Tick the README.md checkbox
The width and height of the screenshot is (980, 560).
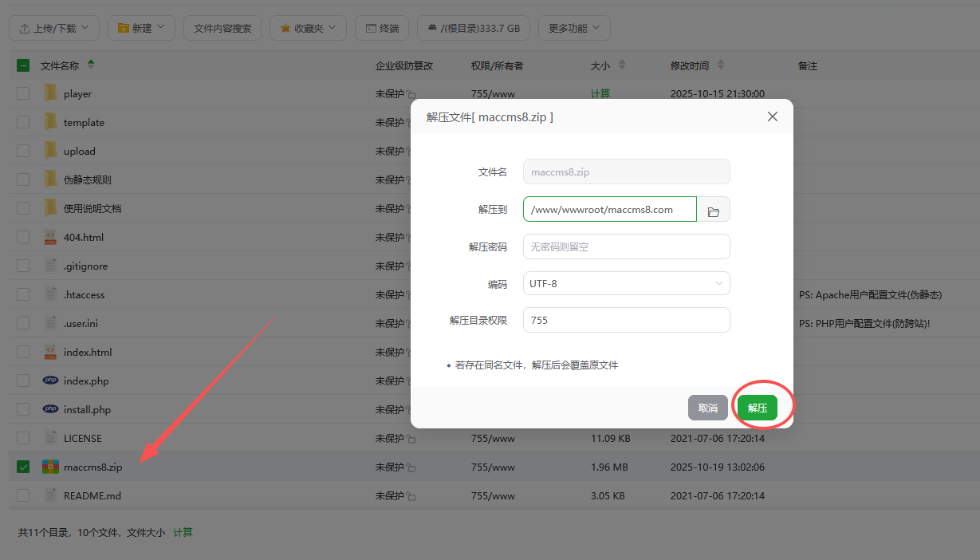(x=23, y=495)
